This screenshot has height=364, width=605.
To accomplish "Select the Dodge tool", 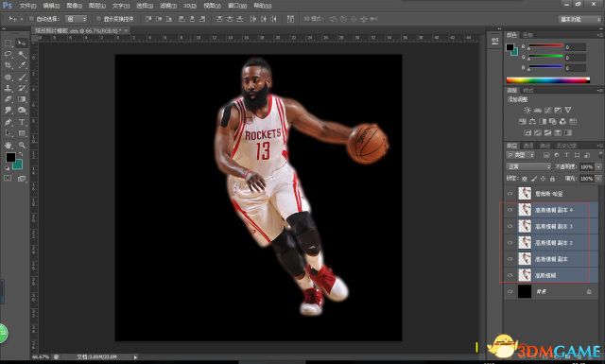I will pyautogui.click(x=22, y=111).
